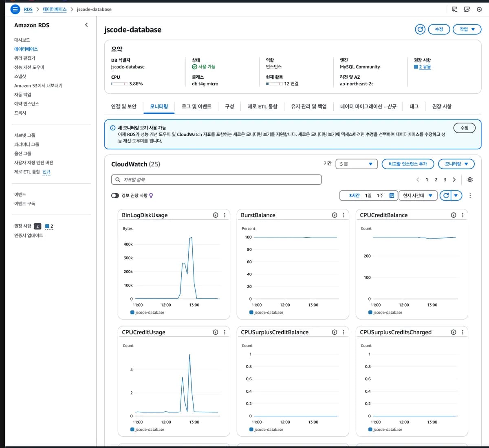
Task: Collapse the Amazon RDS sidebar chevron
Action: (x=86, y=25)
